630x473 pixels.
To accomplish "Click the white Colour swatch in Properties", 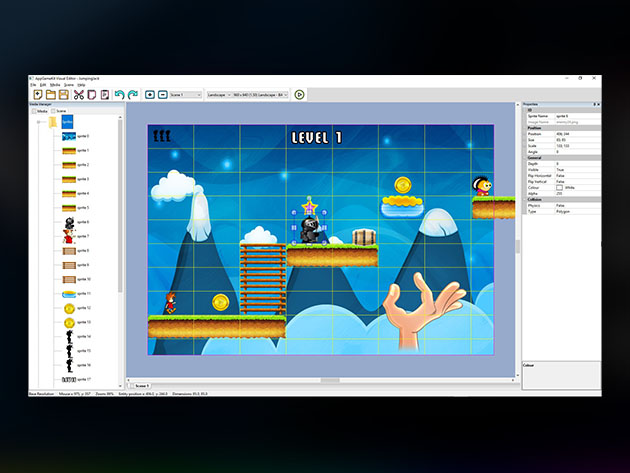I will [x=560, y=187].
